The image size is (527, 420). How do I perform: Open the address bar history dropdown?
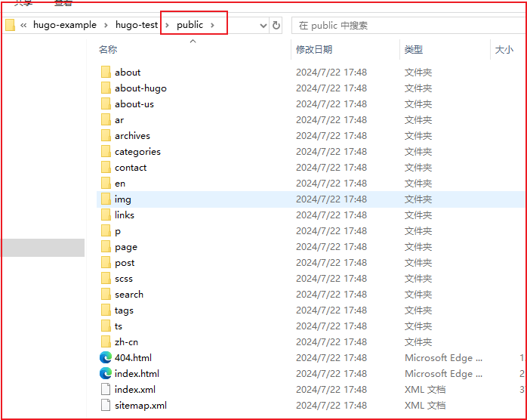click(x=263, y=25)
